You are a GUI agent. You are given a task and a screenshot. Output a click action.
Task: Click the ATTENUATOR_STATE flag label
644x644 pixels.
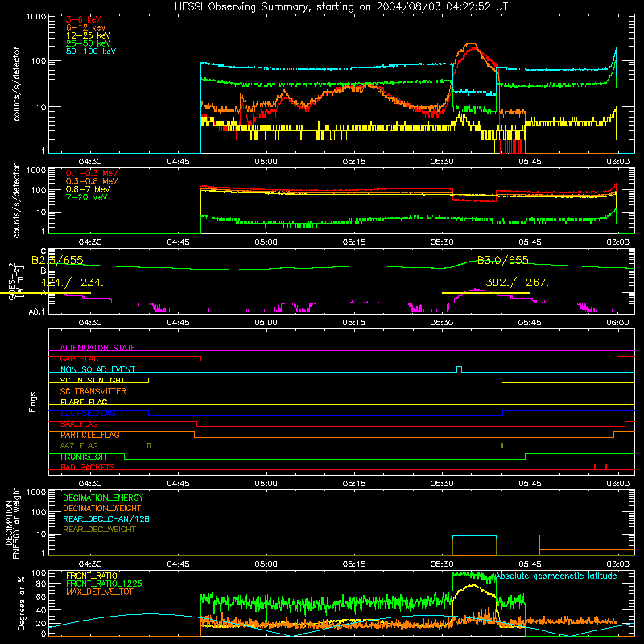(97, 348)
